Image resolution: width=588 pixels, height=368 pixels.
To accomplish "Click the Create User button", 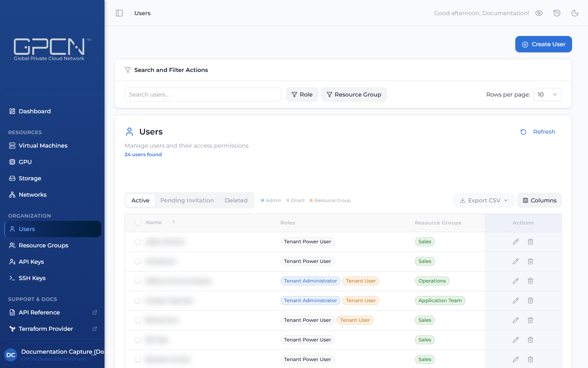I will [543, 44].
